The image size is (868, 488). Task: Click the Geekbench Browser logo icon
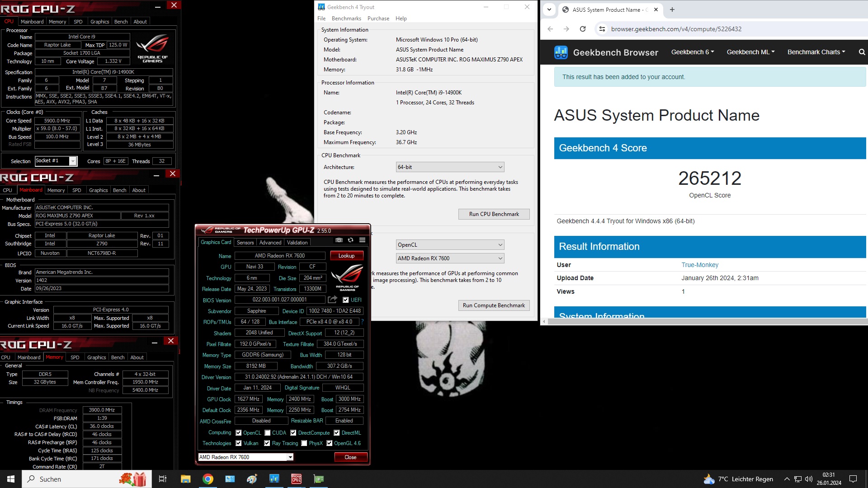click(x=561, y=52)
